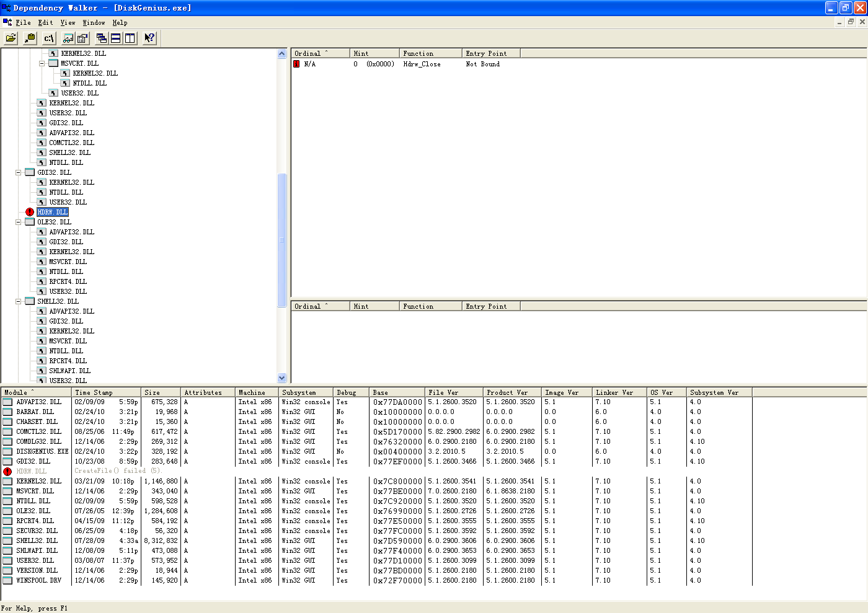Click the SHLWAPI.DLL icon in module list

(7, 550)
